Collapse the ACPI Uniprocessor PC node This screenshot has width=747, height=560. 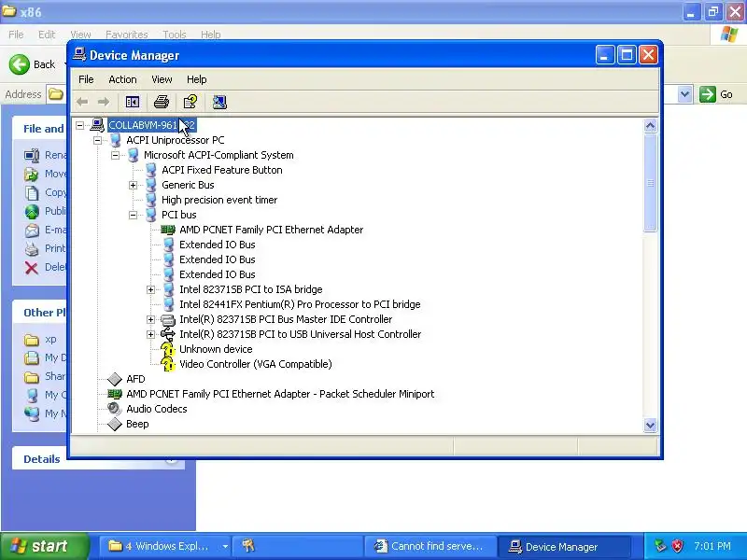[x=98, y=140]
